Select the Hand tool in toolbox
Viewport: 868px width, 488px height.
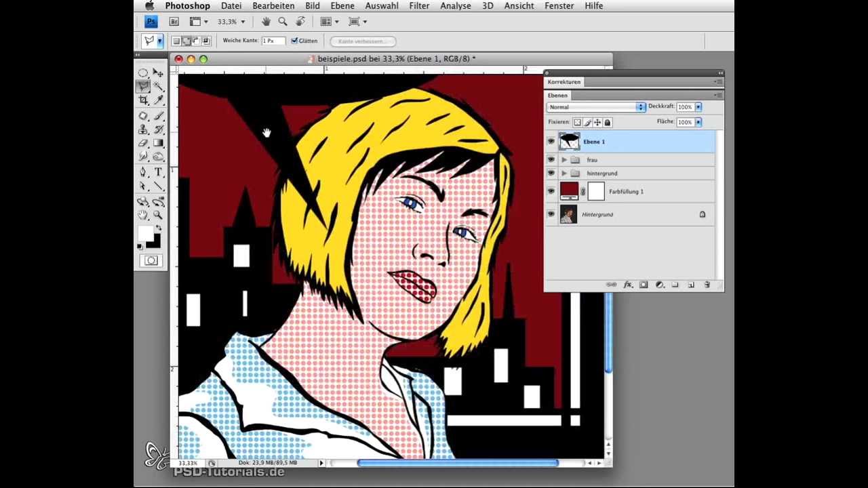[x=143, y=215]
